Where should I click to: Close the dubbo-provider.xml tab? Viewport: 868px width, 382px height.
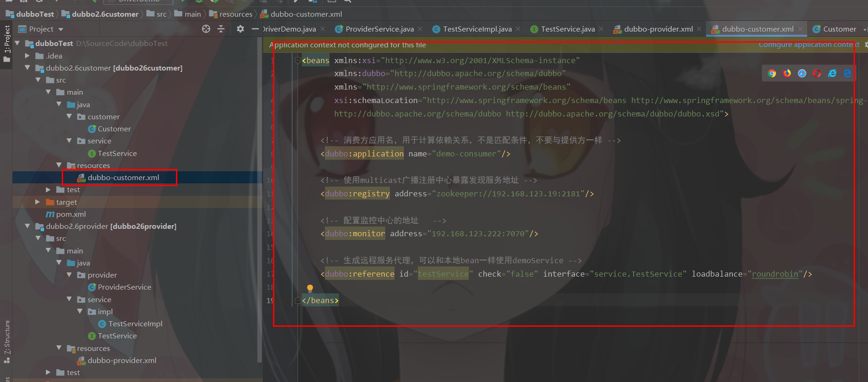pyautogui.click(x=699, y=29)
